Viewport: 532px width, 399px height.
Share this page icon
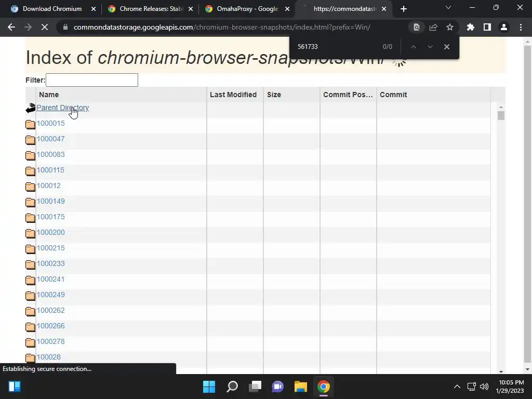coord(433,27)
